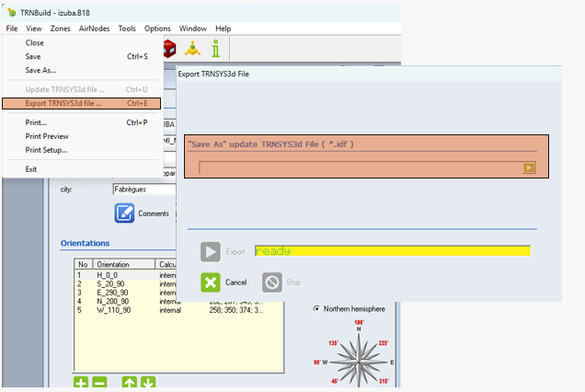This screenshot has height=392, width=585.
Task: Select the S_20_90 orientation row
Action: point(113,283)
